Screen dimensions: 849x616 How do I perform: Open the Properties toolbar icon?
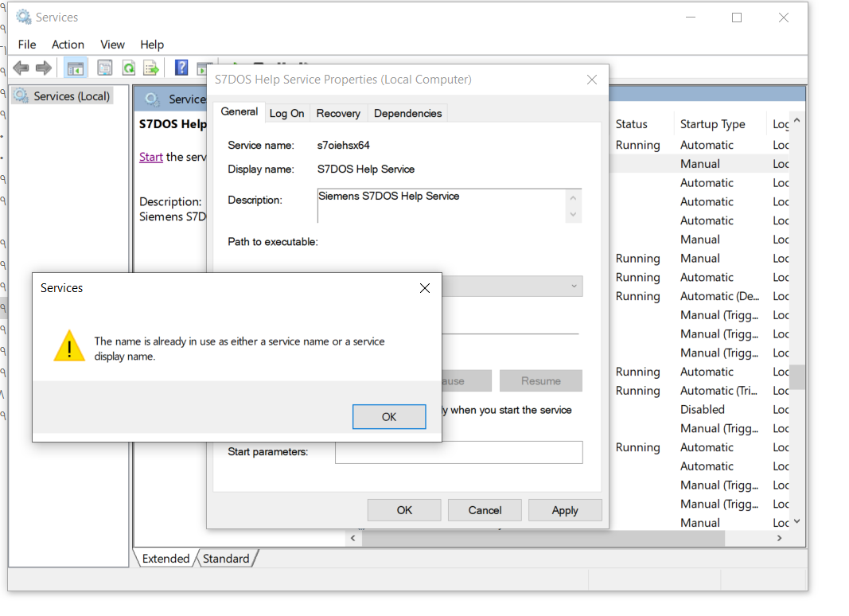104,68
